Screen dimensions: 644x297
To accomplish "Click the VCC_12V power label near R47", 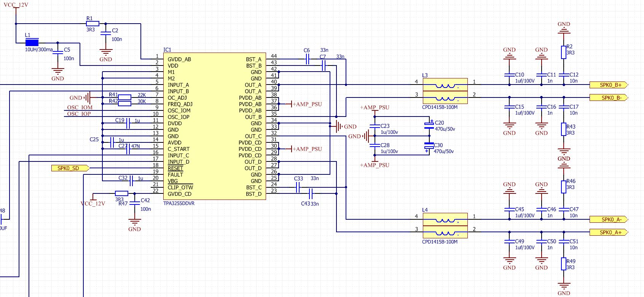I will pos(93,204).
